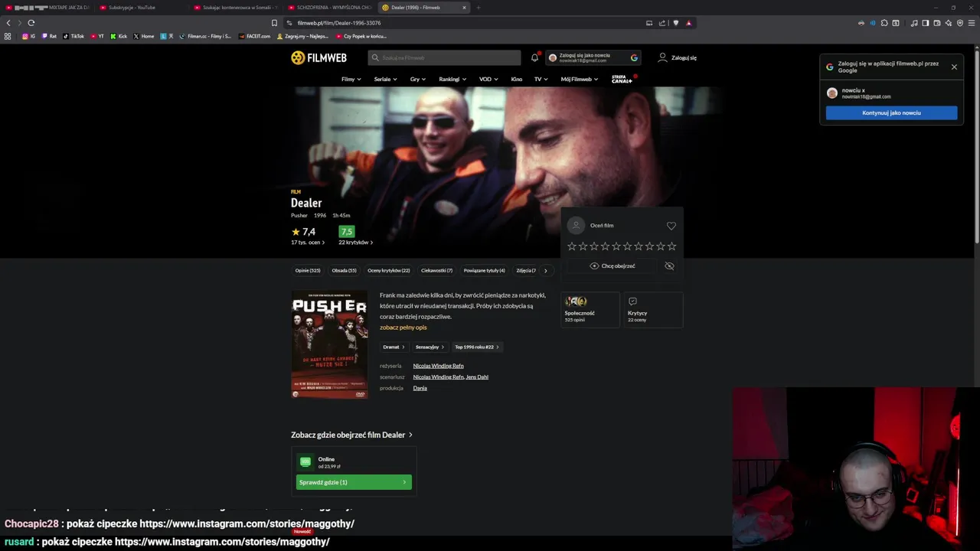Close the Google sign-in popup
The image size is (980, 551).
tap(954, 67)
